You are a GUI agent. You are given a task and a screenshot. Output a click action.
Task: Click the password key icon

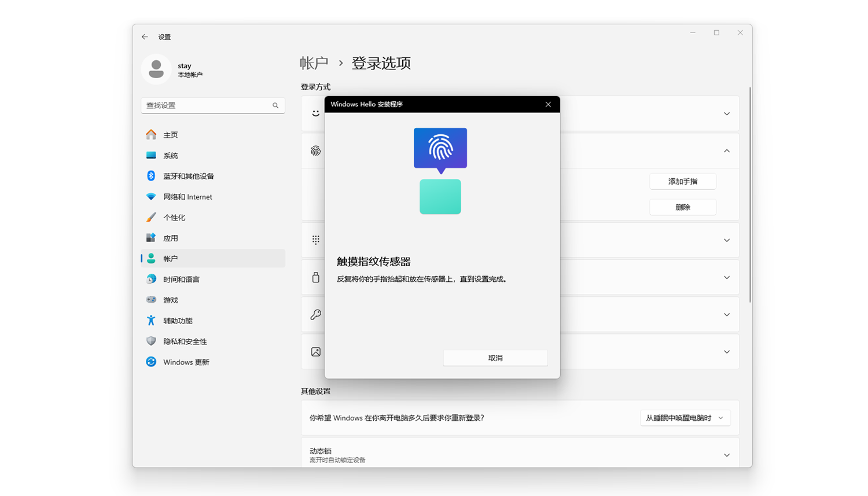(x=315, y=314)
